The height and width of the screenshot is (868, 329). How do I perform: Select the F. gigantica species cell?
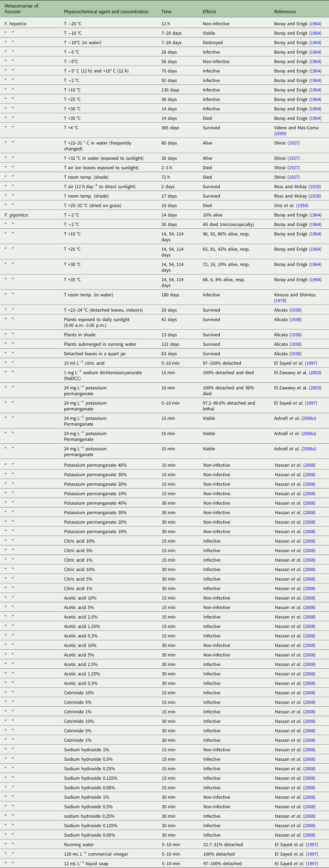click(16, 215)
